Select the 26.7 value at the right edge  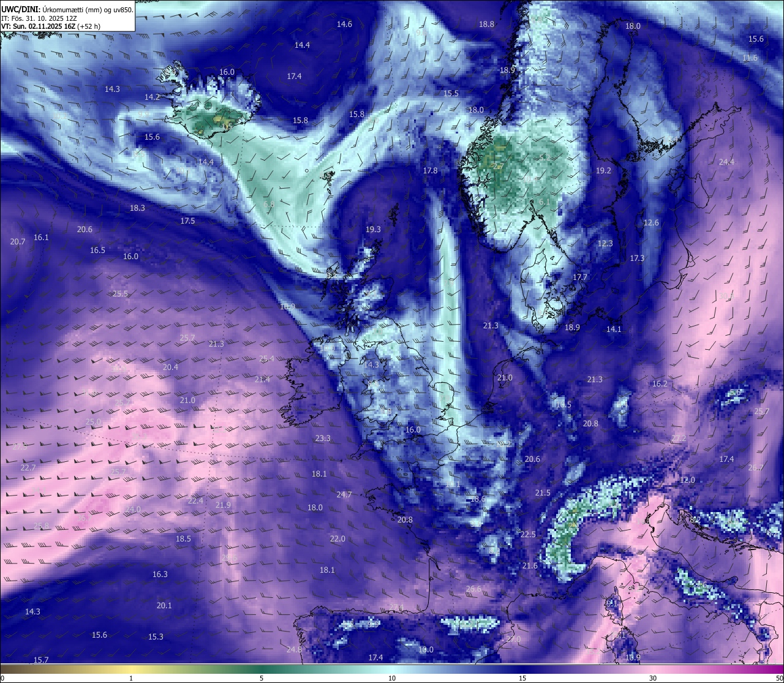pos(756,468)
